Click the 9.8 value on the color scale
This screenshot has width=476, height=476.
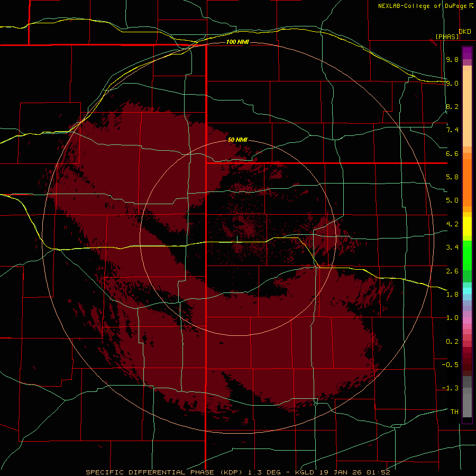[452, 59]
